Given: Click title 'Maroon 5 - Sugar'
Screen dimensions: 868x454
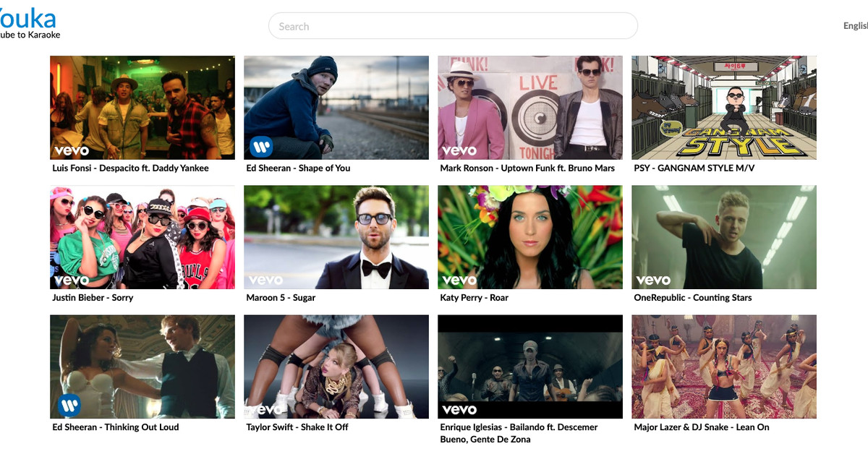Looking at the screenshot, I should click(281, 298).
